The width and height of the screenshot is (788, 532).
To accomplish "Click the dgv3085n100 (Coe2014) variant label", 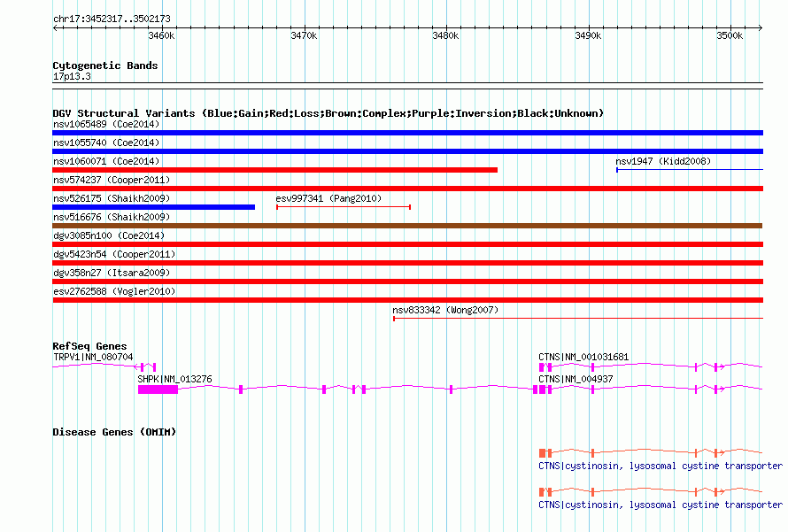I will (109, 235).
